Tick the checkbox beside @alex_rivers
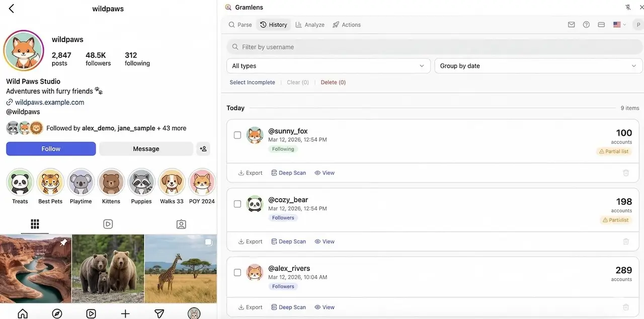This screenshot has height=319, width=644. click(237, 272)
